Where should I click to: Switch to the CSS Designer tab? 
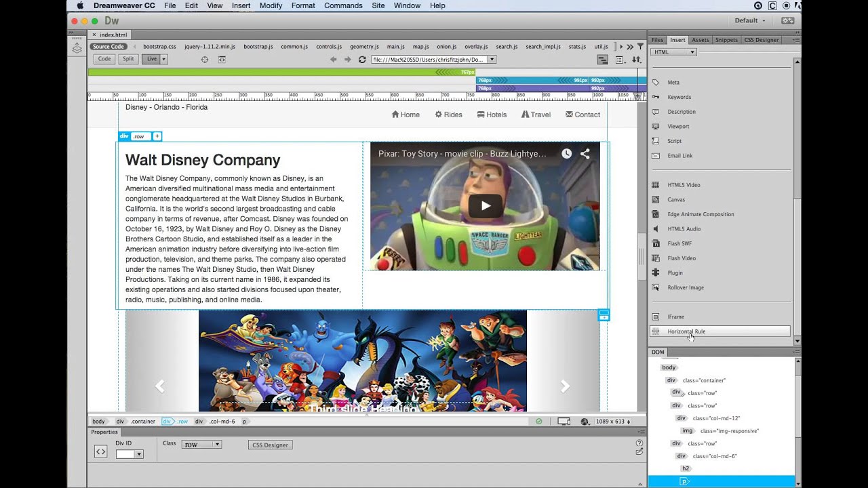click(762, 40)
